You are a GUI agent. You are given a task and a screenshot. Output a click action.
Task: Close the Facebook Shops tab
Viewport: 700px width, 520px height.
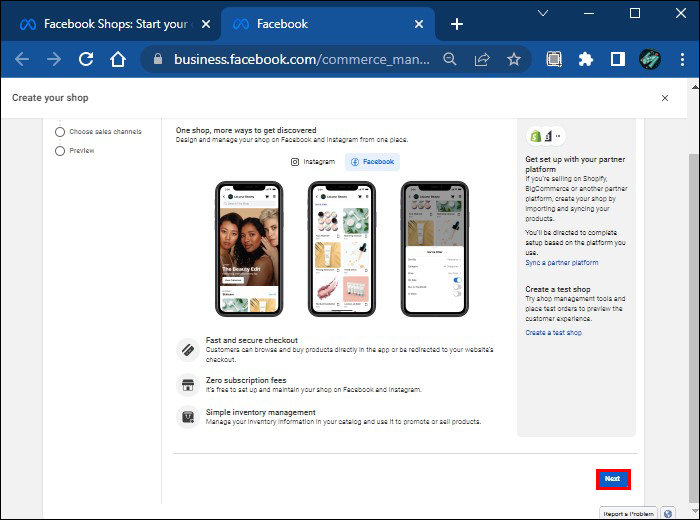[206, 24]
